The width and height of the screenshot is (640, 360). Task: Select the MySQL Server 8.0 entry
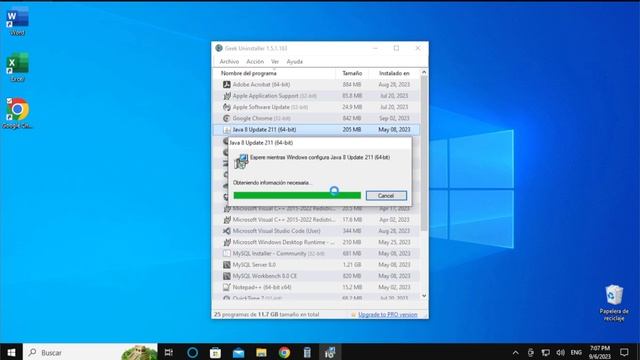click(x=316, y=265)
